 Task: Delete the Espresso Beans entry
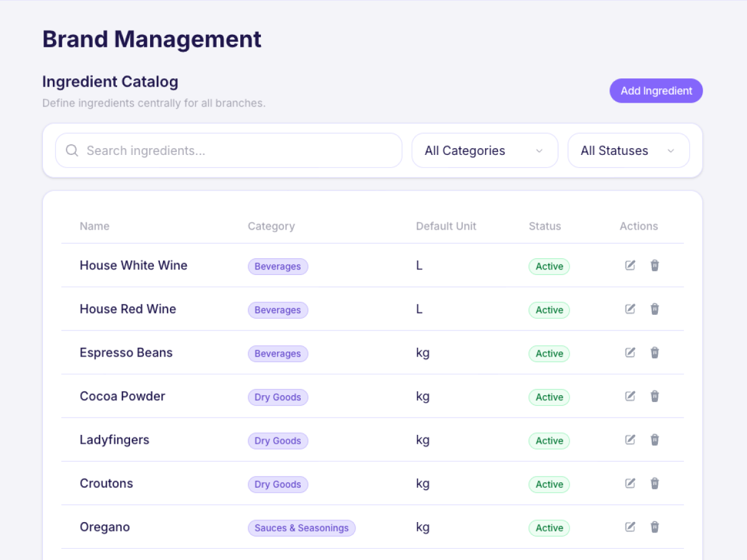tap(655, 353)
